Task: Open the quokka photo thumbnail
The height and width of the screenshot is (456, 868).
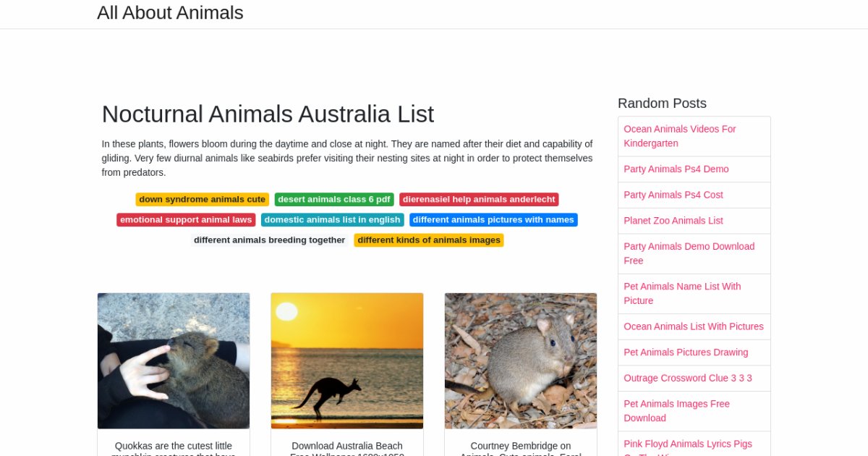Action: [x=174, y=360]
